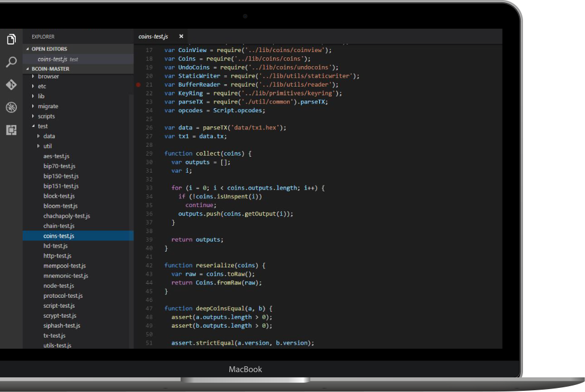Collapse the OPEN EDITORS section
The width and height of the screenshot is (585, 392).
coord(49,49)
